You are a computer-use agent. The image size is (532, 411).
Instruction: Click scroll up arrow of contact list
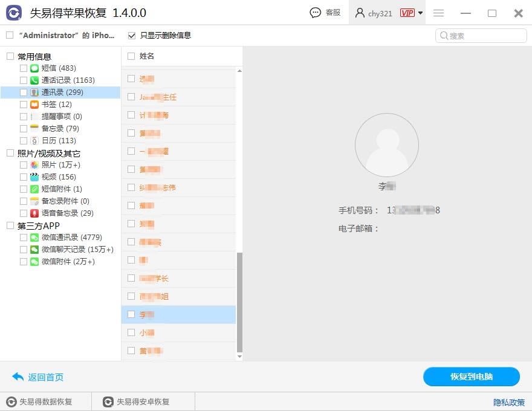click(x=239, y=71)
